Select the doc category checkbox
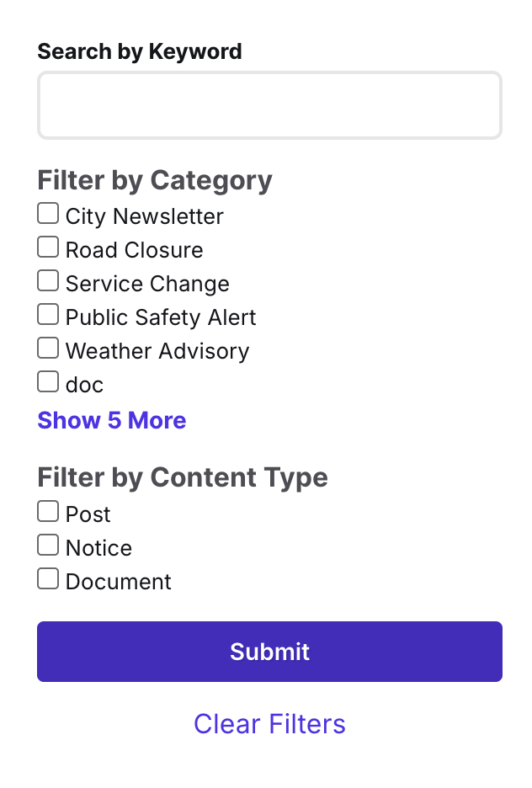The height and width of the screenshot is (788, 532). point(47,381)
